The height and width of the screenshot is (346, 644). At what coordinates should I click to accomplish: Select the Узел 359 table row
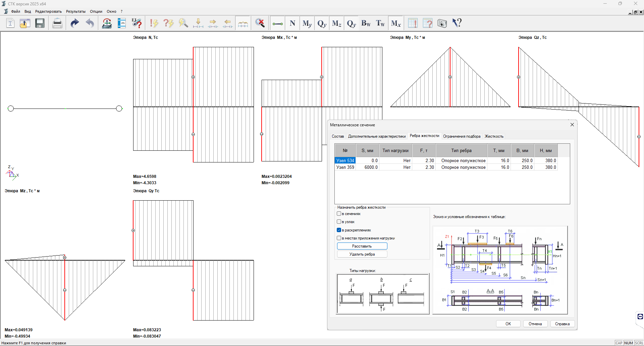point(345,167)
